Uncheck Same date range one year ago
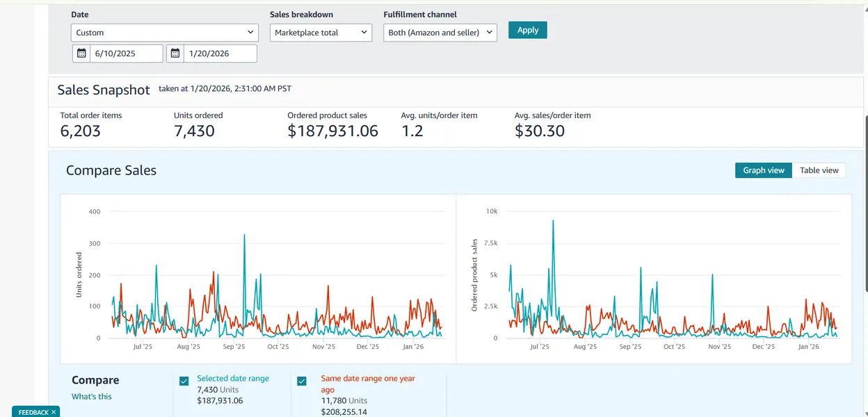This screenshot has width=868, height=417. coord(302,381)
